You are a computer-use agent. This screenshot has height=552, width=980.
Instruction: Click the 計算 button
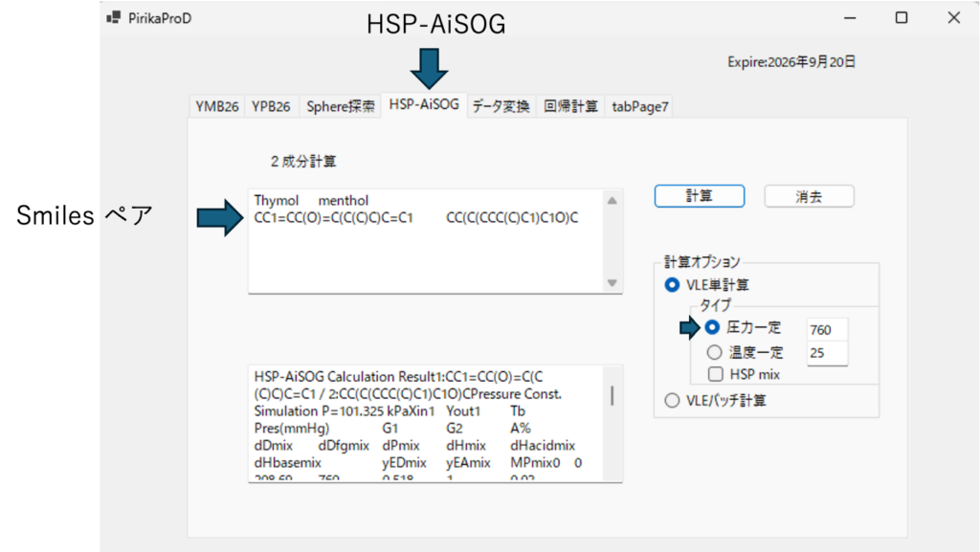click(x=699, y=195)
